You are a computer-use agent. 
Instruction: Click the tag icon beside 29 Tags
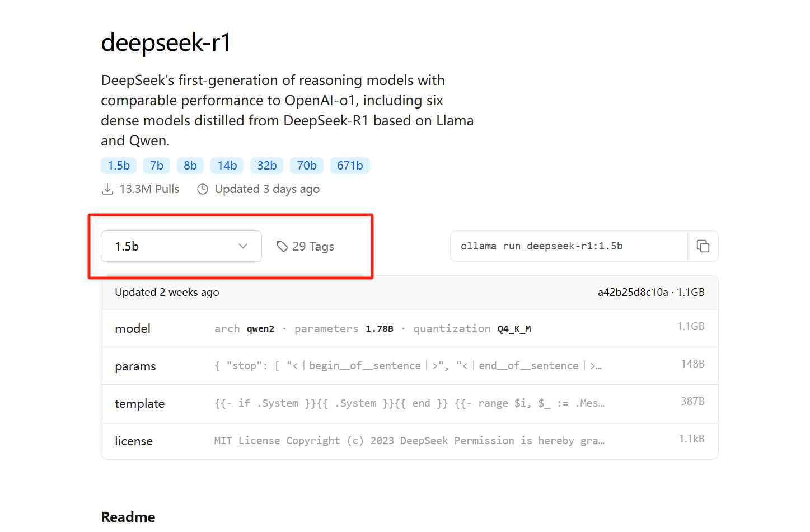[282, 246]
